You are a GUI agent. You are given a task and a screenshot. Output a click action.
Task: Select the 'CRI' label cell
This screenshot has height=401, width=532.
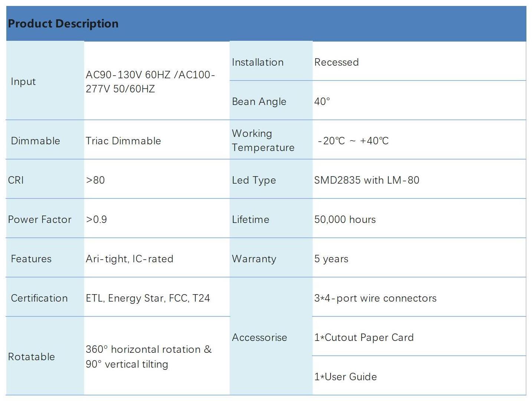tap(45, 179)
